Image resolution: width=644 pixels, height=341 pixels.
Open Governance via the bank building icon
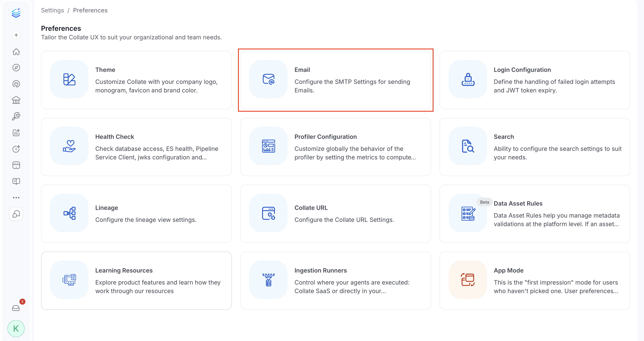coord(16,100)
